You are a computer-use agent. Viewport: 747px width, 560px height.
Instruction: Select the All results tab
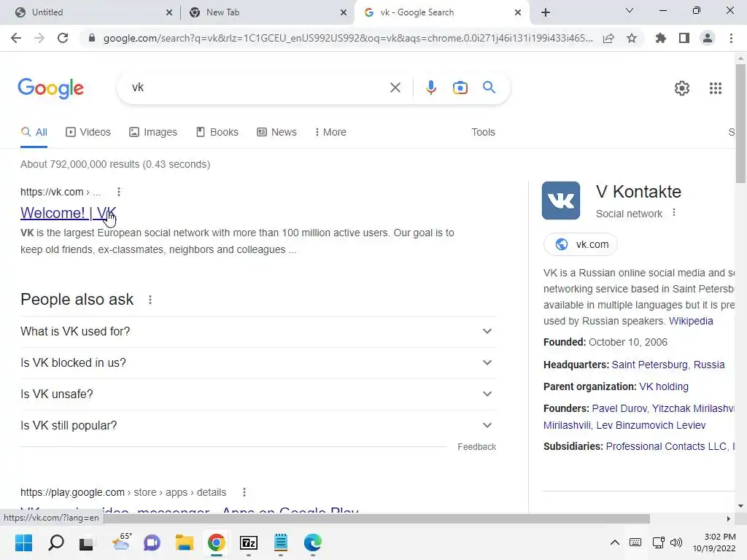(34, 132)
